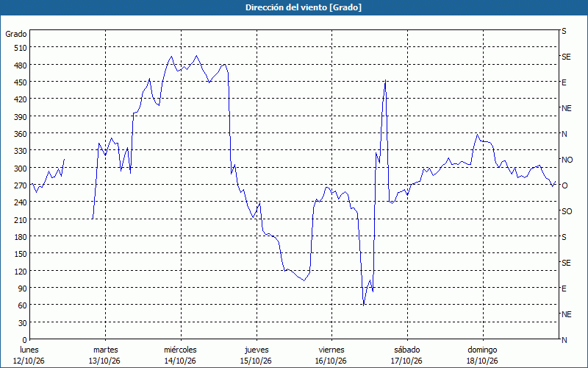Select the 'domingo 18/10/26' date label
The height and width of the screenshot is (368, 588).
[x=482, y=355]
